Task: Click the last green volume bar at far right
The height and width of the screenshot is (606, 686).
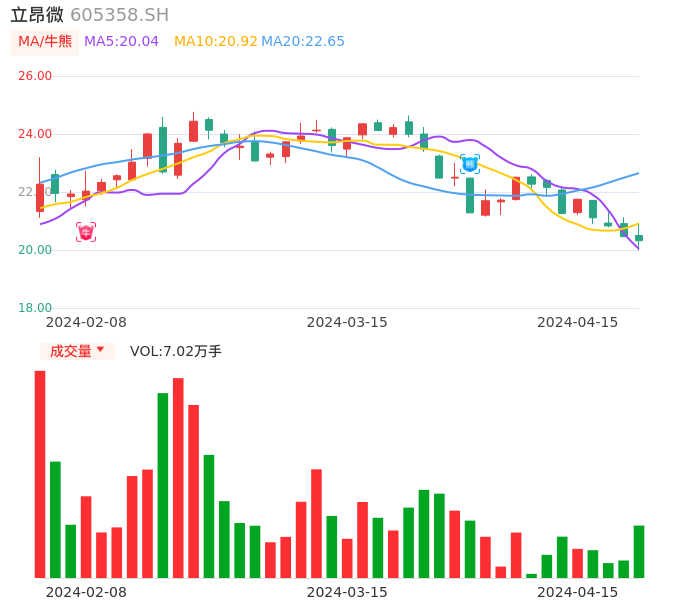Action: pos(639,552)
